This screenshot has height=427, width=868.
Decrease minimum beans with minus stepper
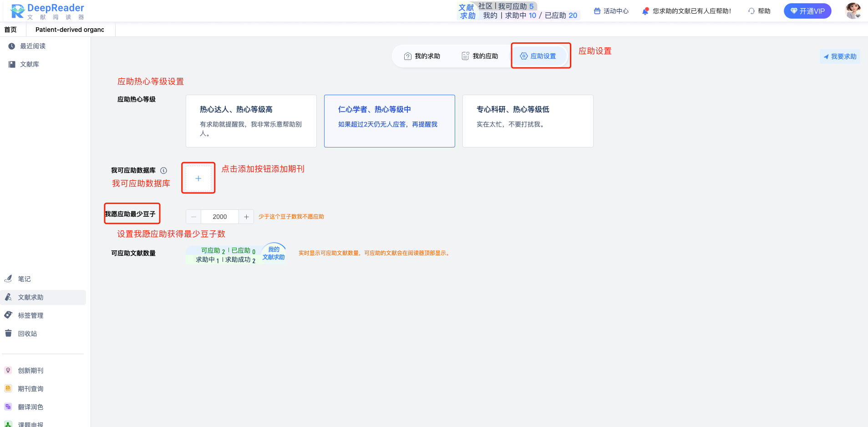[193, 217]
